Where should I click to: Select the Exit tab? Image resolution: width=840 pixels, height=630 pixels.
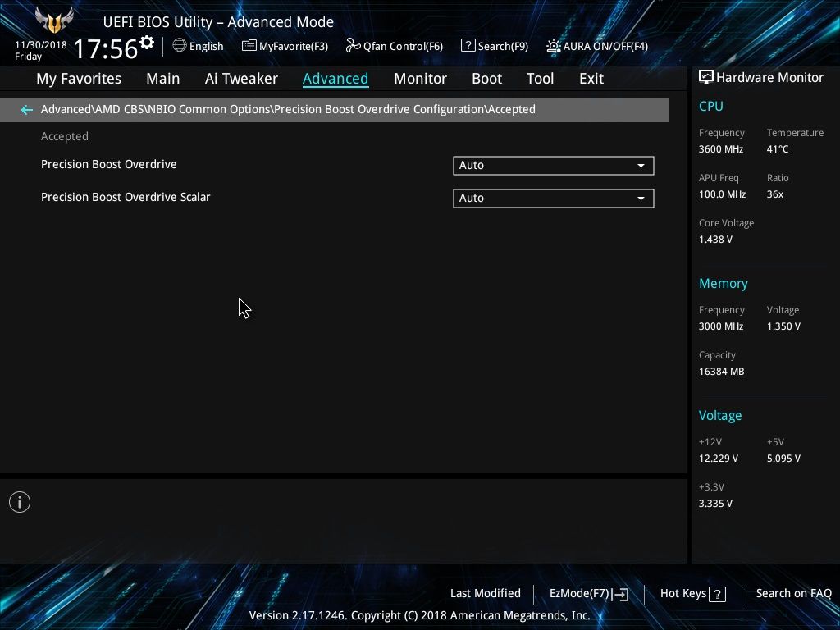pos(591,79)
